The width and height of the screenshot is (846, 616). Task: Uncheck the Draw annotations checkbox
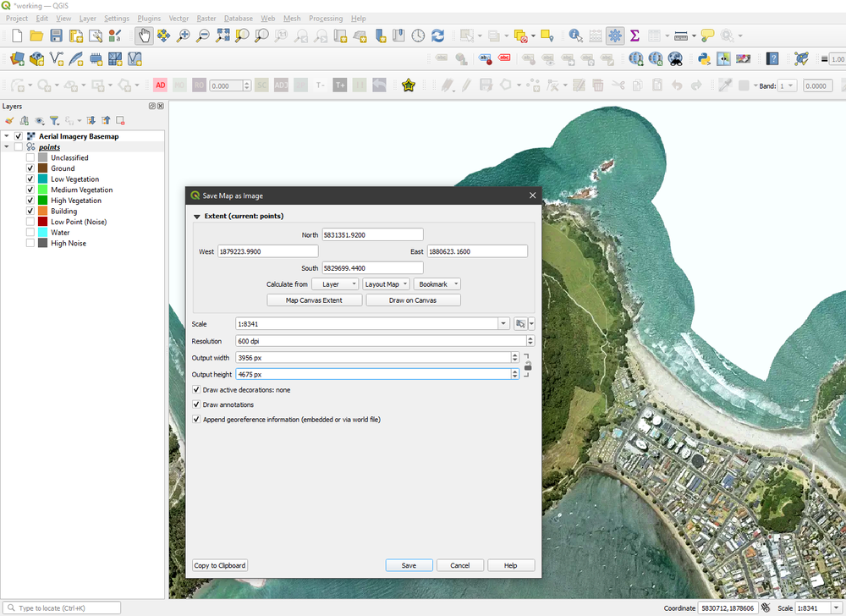pyautogui.click(x=196, y=404)
